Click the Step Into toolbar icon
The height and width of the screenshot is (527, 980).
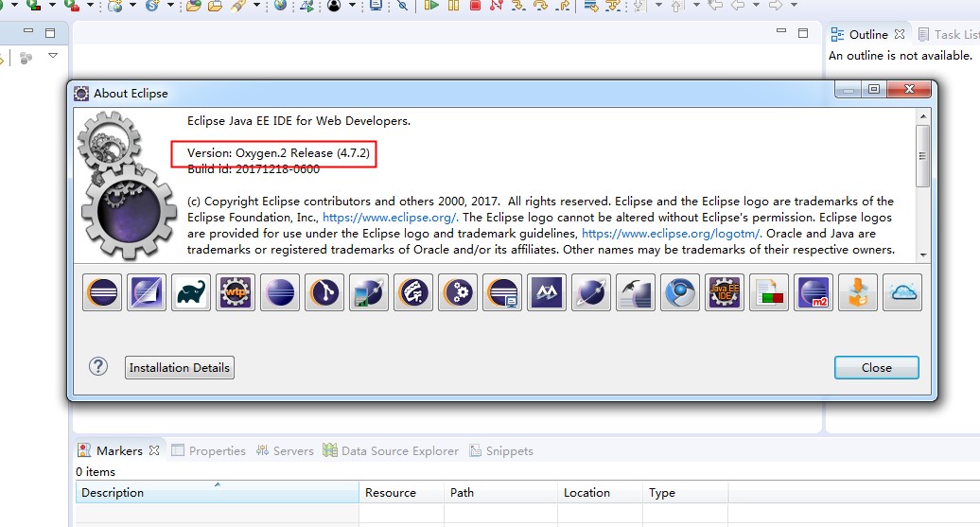click(x=518, y=5)
